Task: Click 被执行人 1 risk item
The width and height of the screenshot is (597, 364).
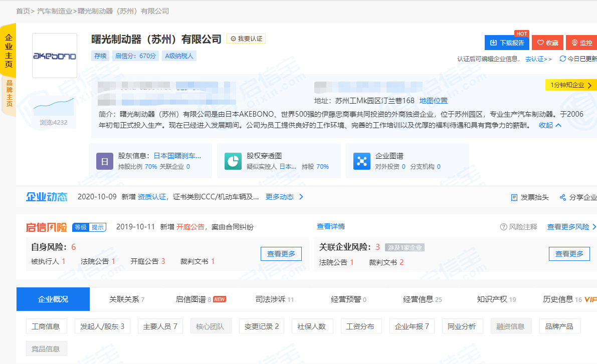Action: pyautogui.click(x=48, y=261)
